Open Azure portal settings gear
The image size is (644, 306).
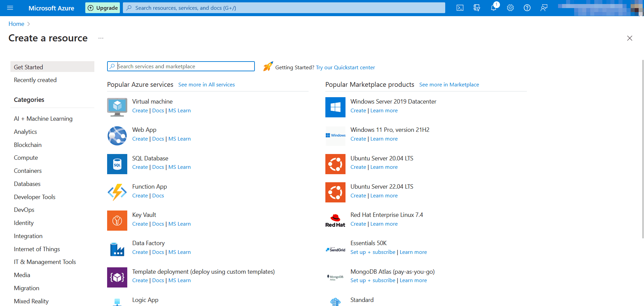tap(510, 7)
